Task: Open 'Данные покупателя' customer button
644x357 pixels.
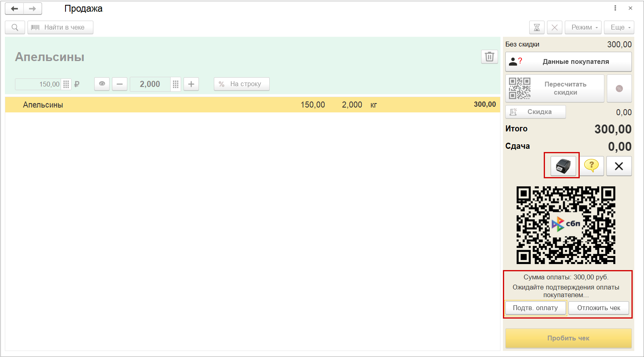Action: (568, 62)
